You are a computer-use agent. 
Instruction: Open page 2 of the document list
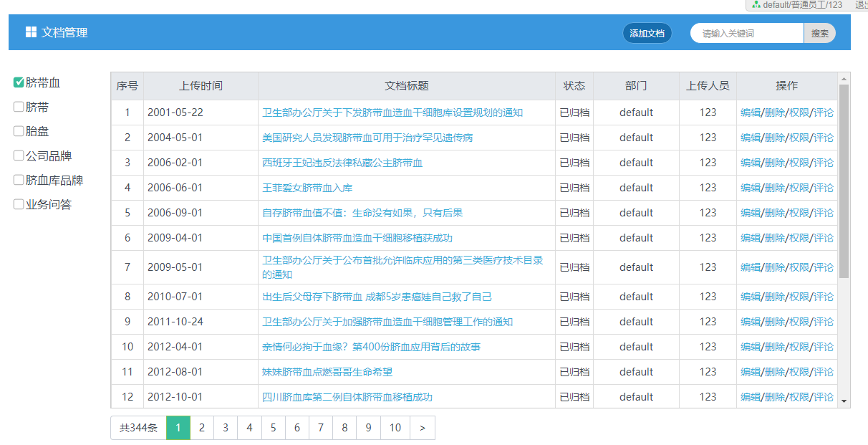pyautogui.click(x=202, y=428)
